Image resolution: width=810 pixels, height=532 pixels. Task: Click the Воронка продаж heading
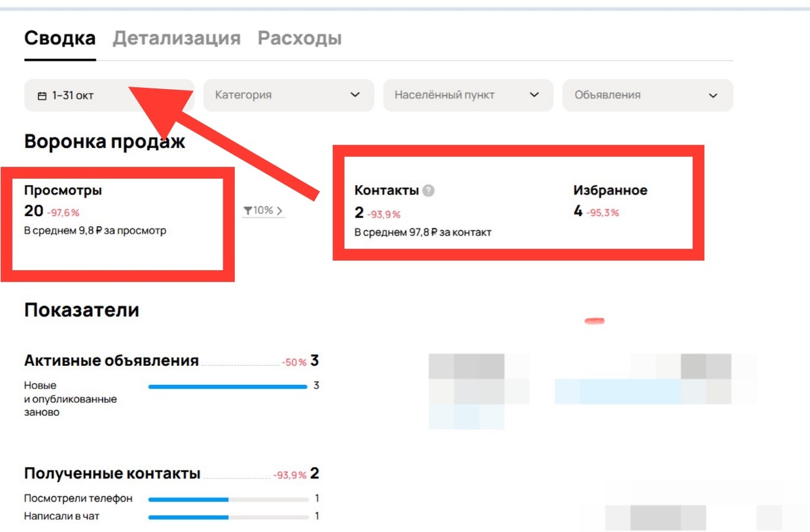click(105, 141)
